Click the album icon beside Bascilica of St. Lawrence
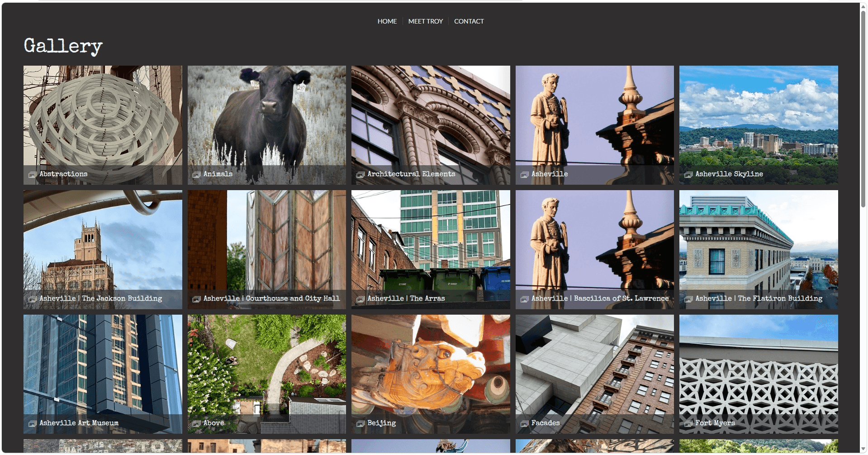The height and width of the screenshot is (455, 868). click(x=524, y=299)
